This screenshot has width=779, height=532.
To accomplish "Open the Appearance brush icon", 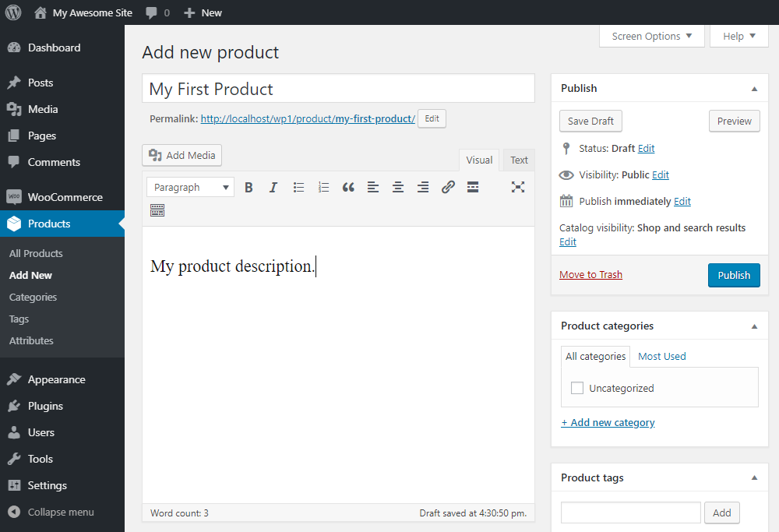I will [14, 379].
